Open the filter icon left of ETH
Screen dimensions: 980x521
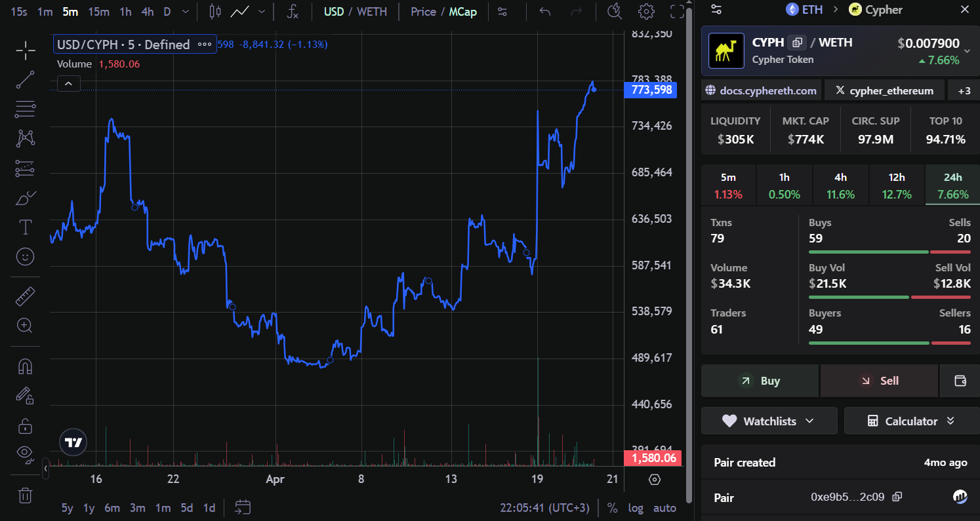pyautogui.click(x=716, y=10)
